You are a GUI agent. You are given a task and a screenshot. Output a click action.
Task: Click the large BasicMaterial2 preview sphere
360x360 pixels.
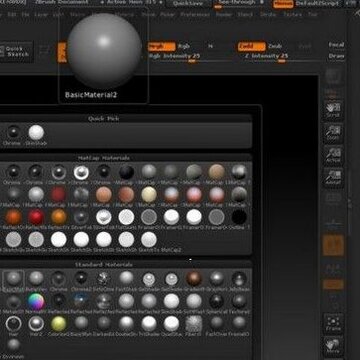104,51
